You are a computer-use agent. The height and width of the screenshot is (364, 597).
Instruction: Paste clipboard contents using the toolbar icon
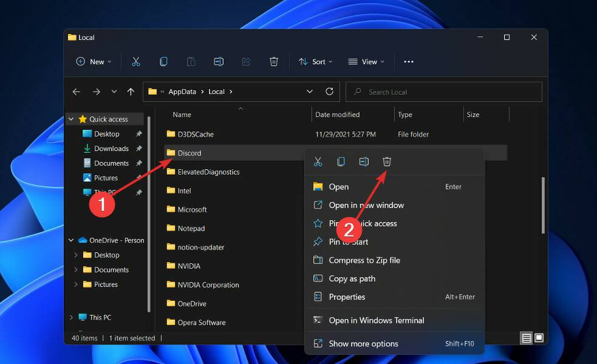point(191,61)
